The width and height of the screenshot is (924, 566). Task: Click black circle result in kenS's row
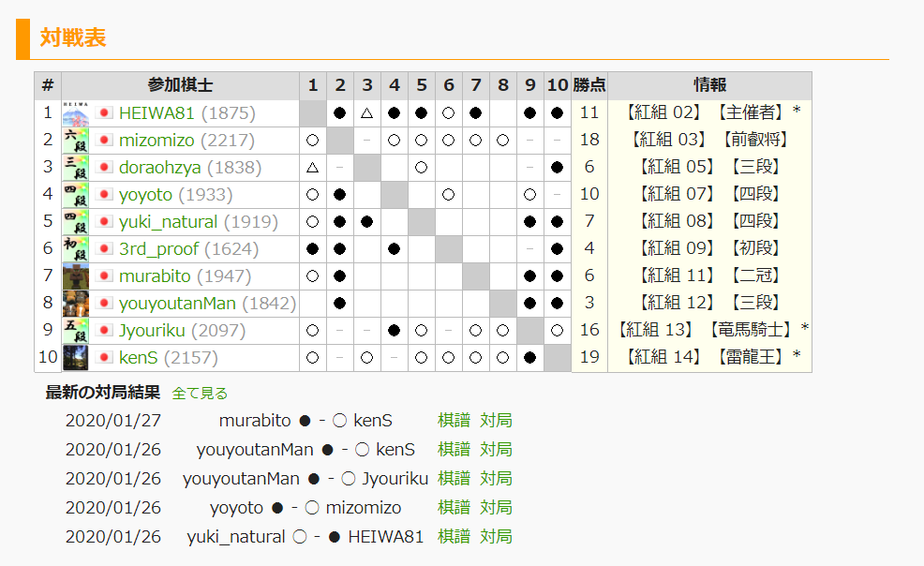pos(530,358)
